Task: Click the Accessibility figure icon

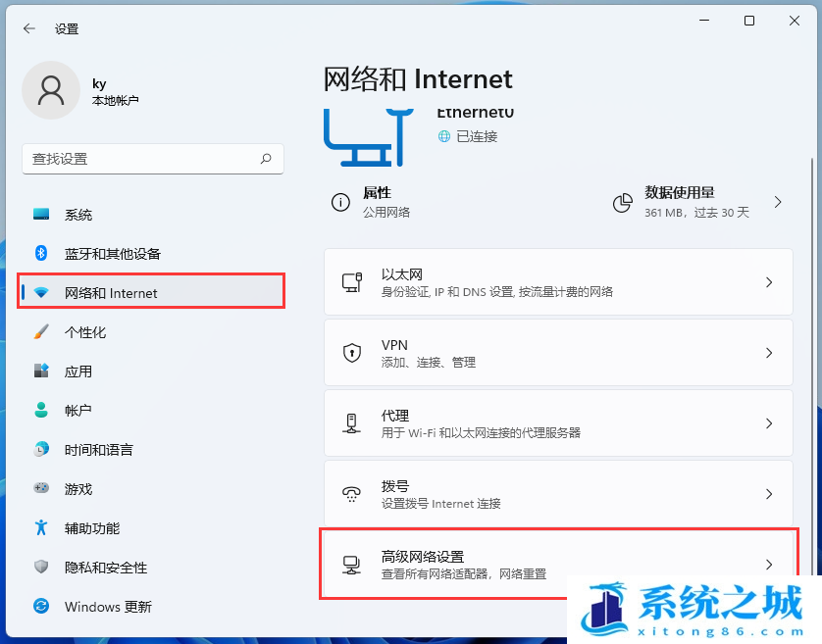Action: [x=41, y=528]
